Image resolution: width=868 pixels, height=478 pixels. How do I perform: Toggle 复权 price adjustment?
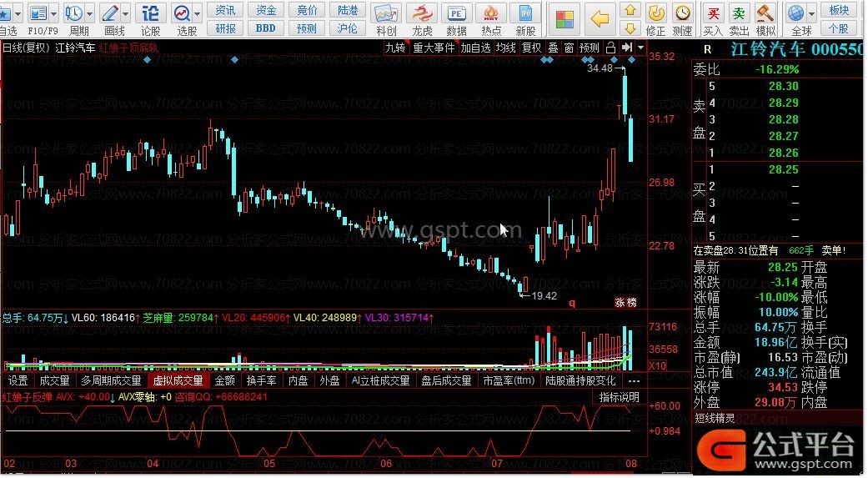(531, 48)
